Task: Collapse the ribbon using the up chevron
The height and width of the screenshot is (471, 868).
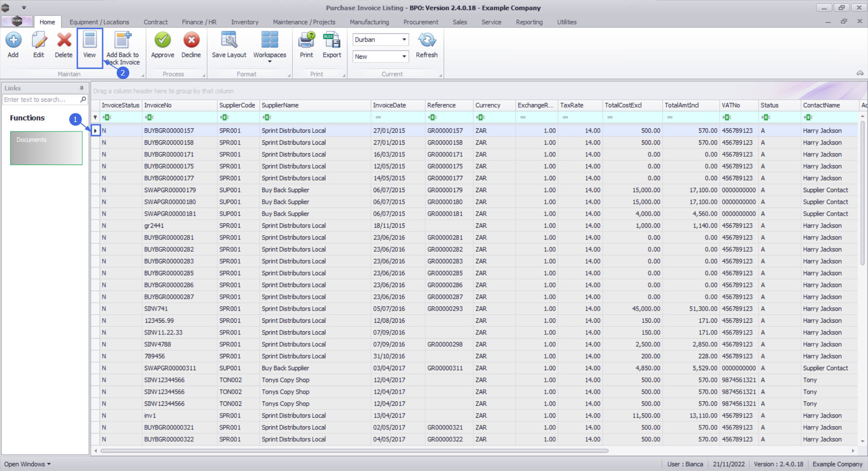Action: (860, 73)
